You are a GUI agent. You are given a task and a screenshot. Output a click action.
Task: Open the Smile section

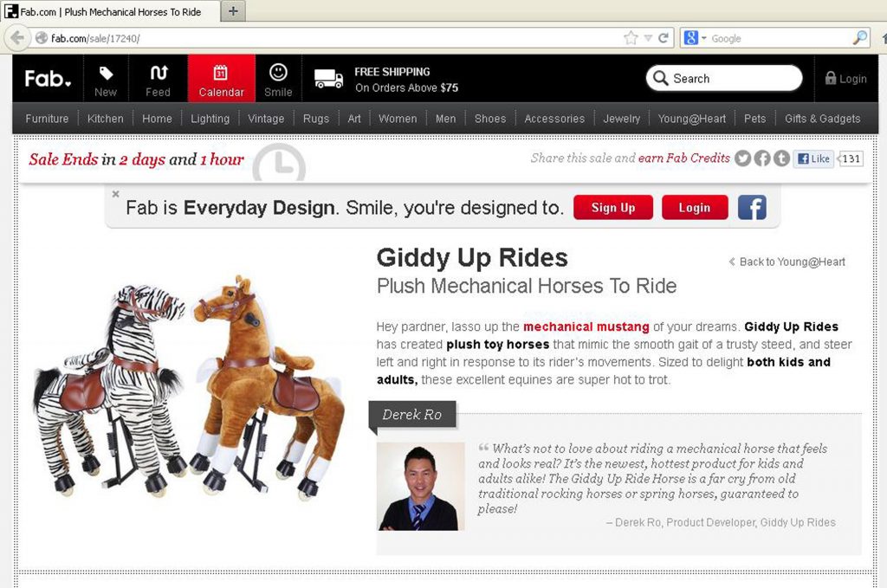pos(278,80)
